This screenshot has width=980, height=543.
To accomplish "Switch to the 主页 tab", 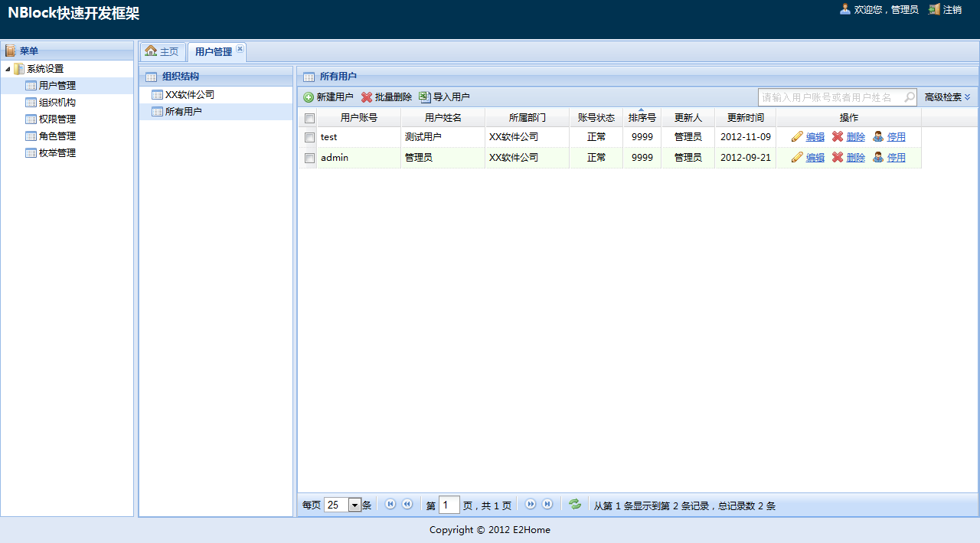I will [162, 51].
